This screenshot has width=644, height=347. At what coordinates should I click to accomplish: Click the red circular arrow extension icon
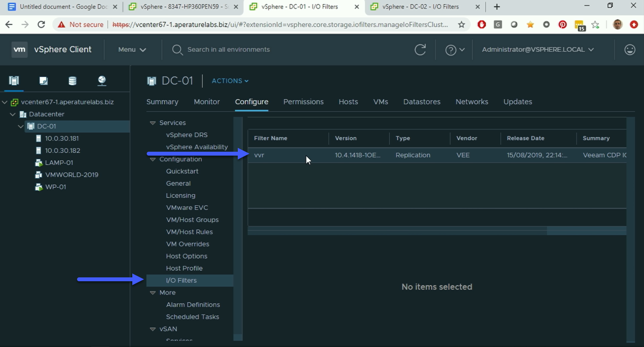[634, 25]
